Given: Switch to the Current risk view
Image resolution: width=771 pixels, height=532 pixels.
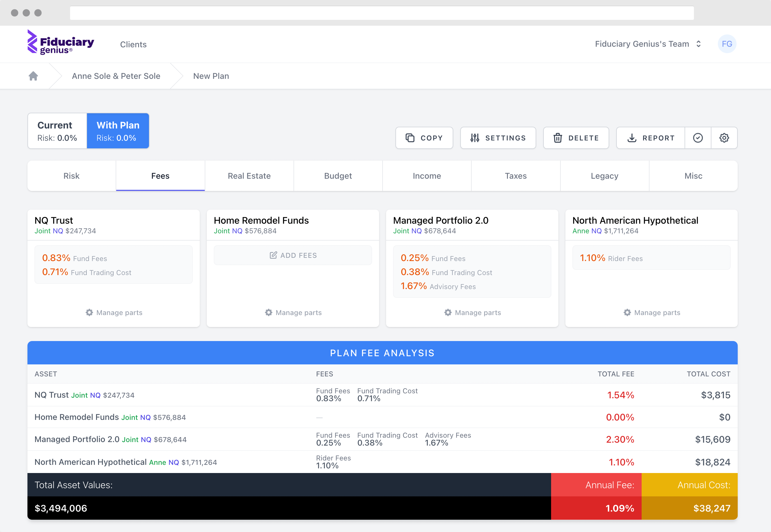Looking at the screenshot, I should click(57, 131).
